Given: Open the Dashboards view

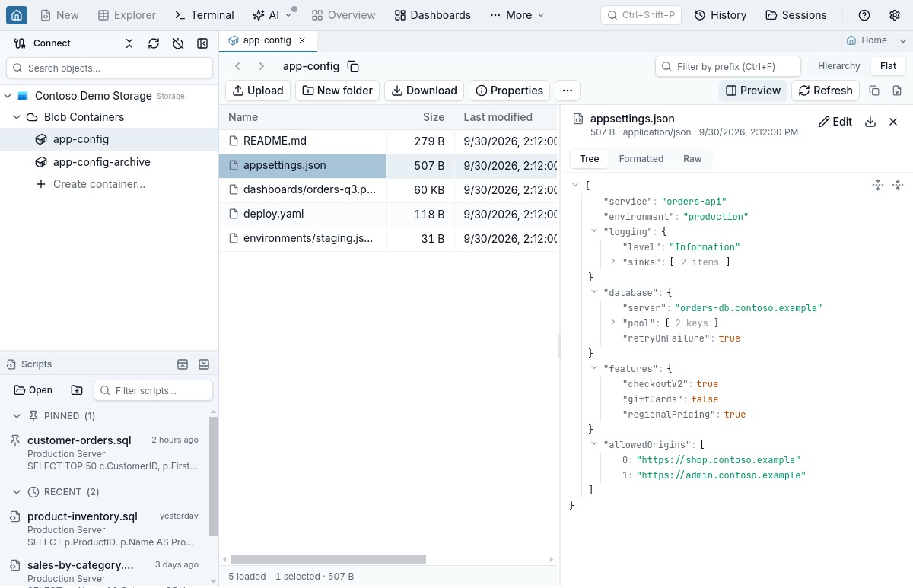Looking at the screenshot, I should 432,15.
